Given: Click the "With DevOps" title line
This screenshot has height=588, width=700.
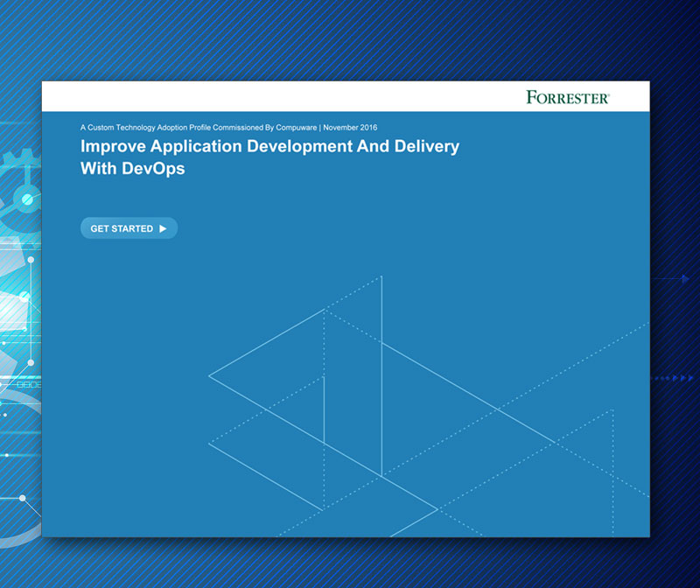Looking at the screenshot, I should coord(132,169).
